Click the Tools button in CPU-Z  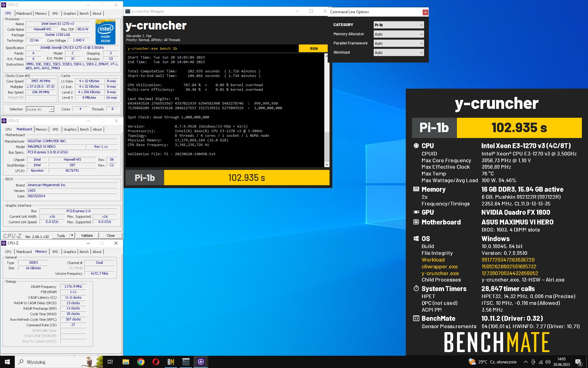[x=61, y=236]
